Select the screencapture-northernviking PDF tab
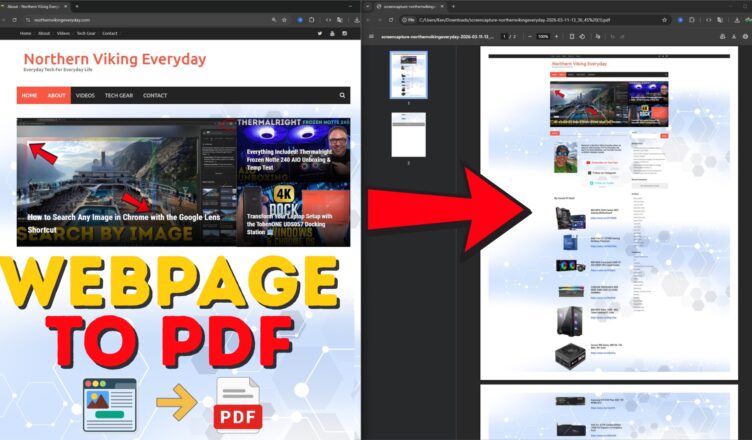 (411, 6)
